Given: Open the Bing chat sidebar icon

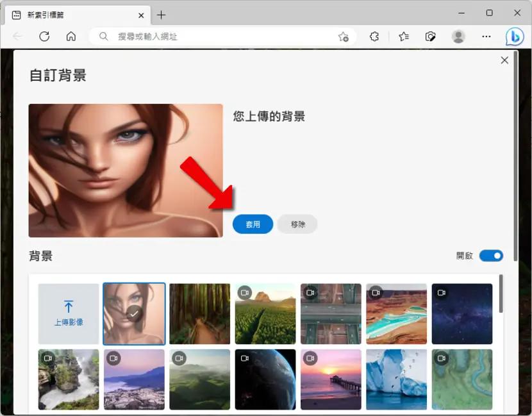Looking at the screenshot, I should coord(514,37).
